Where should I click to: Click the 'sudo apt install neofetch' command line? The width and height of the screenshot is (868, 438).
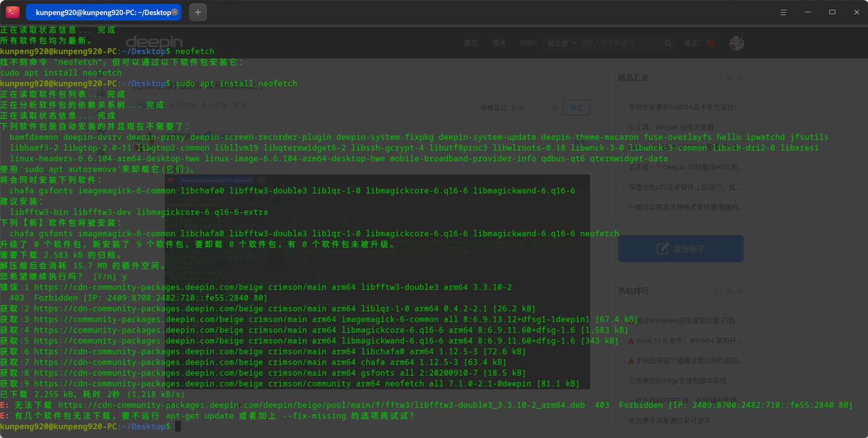[149, 83]
